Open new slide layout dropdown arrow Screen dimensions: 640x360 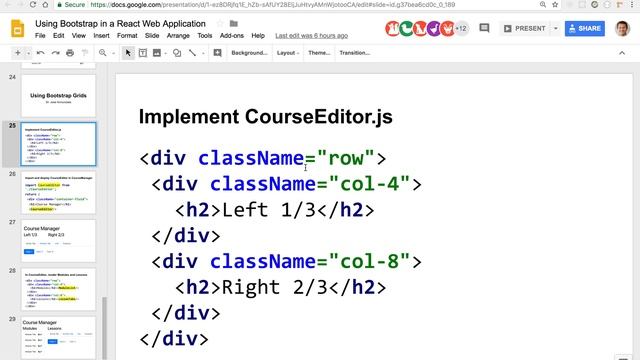coord(28,53)
